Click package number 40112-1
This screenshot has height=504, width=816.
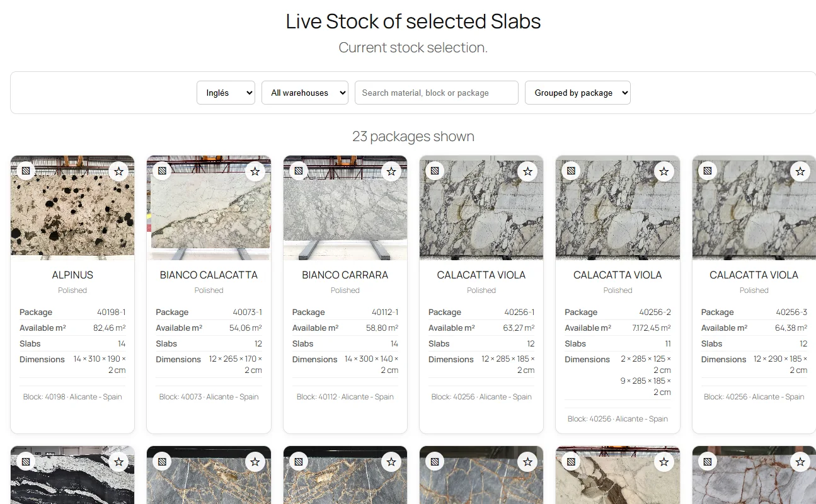tap(384, 312)
